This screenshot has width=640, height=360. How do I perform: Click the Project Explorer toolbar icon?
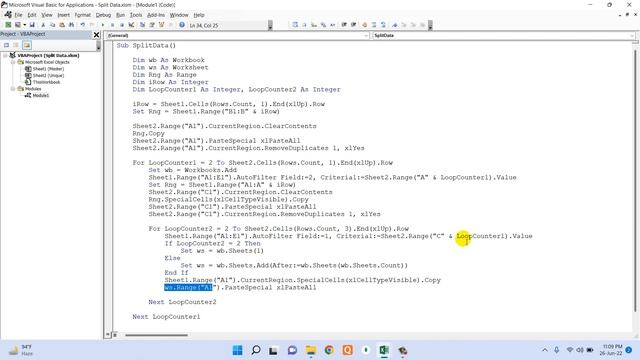coord(142,25)
